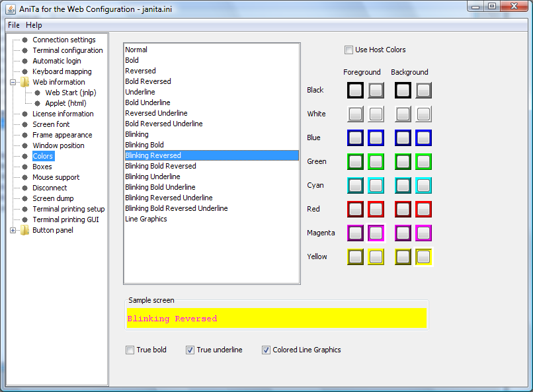The height and width of the screenshot is (392, 533).
Task: Click the Web information folder icon
Action: (24, 82)
